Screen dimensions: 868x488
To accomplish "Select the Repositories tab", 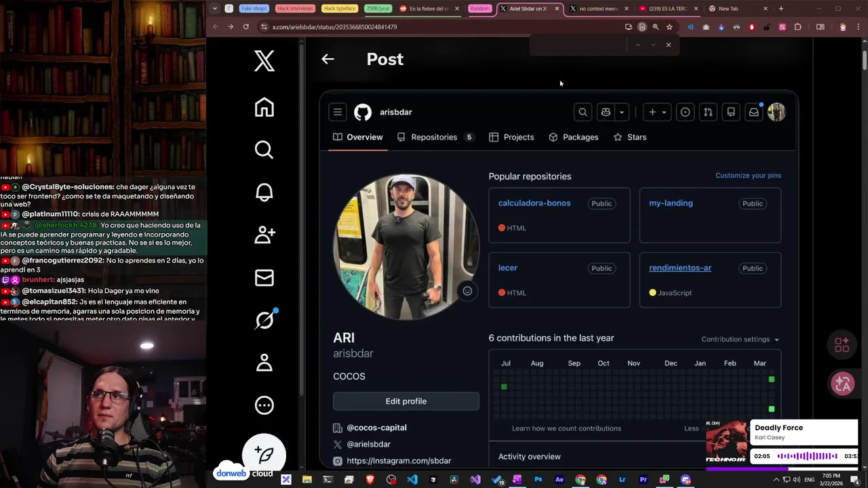I will tap(435, 137).
